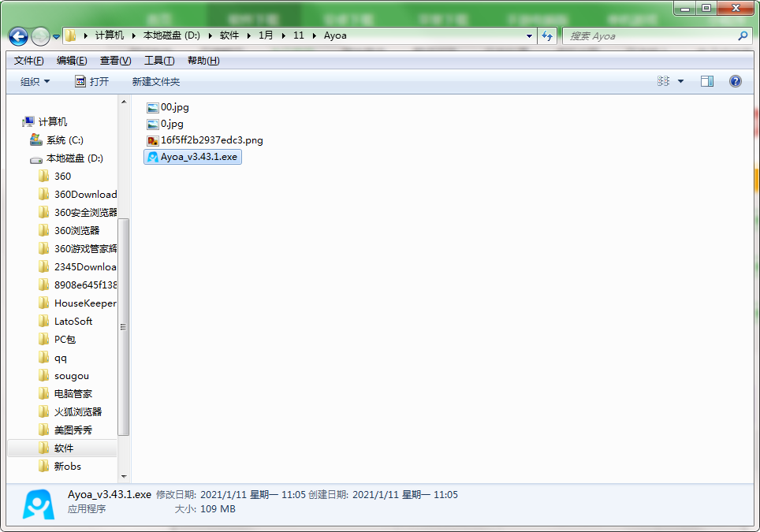760x532 pixels.
Task: Click 新建文件夹 in the toolbar
Action: pyautogui.click(x=155, y=81)
